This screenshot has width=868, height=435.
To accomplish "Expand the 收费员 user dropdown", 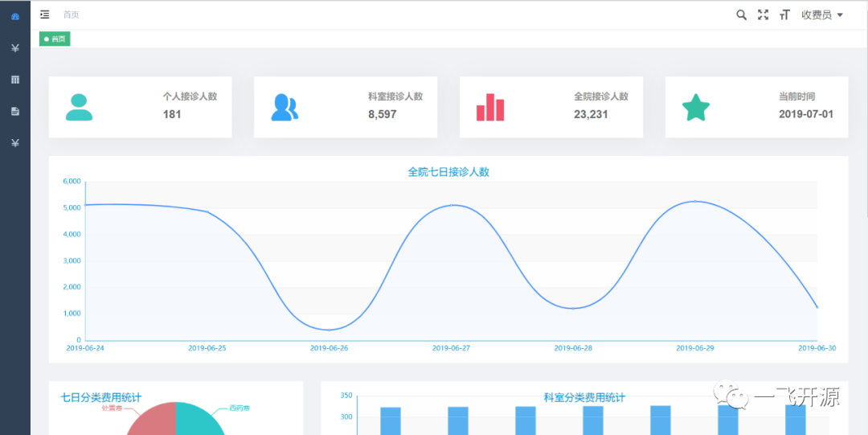I will click(x=821, y=14).
